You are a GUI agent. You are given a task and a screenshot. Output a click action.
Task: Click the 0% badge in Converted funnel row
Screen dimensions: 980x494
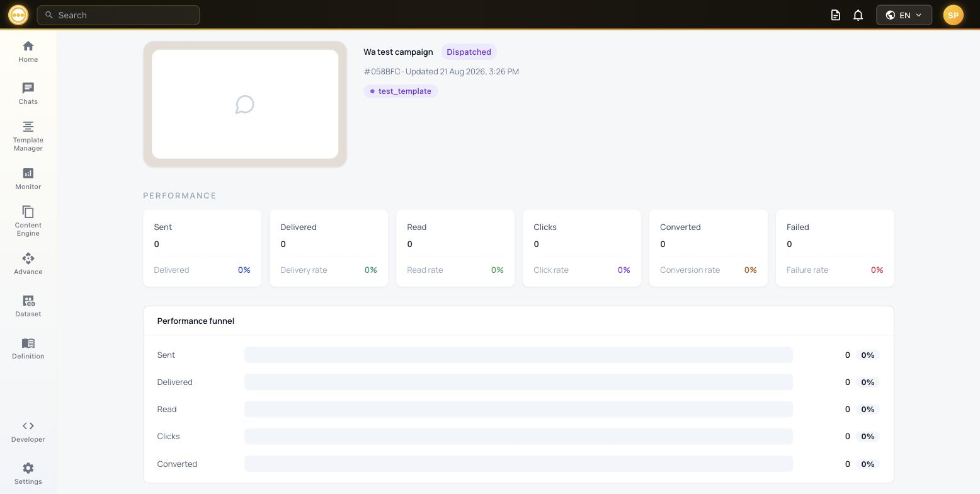point(867,464)
